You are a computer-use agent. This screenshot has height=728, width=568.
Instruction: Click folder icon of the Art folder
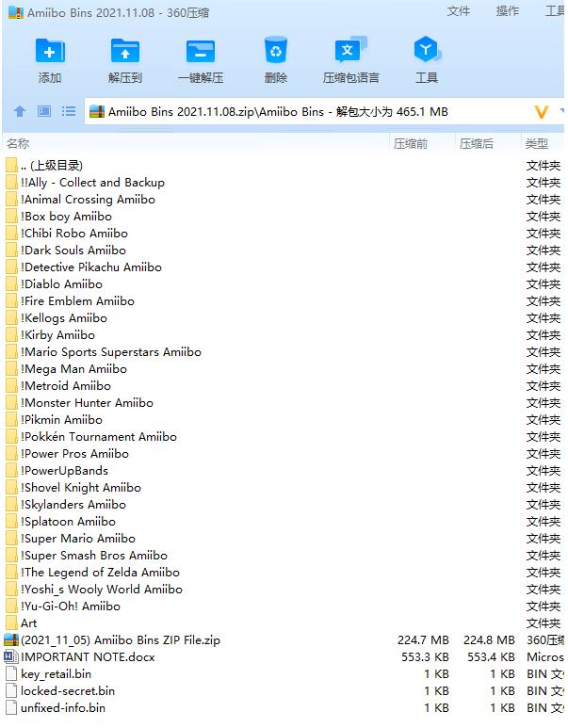coord(11,623)
